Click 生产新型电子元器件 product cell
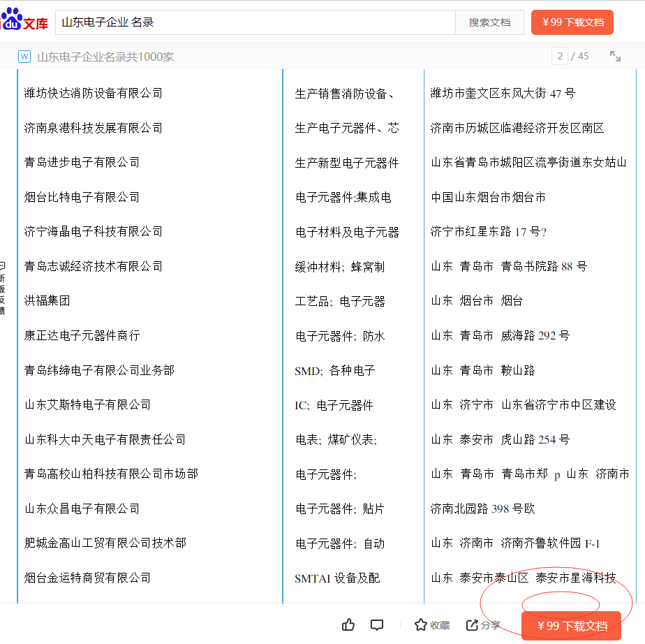This screenshot has height=644, width=645. [x=347, y=163]
